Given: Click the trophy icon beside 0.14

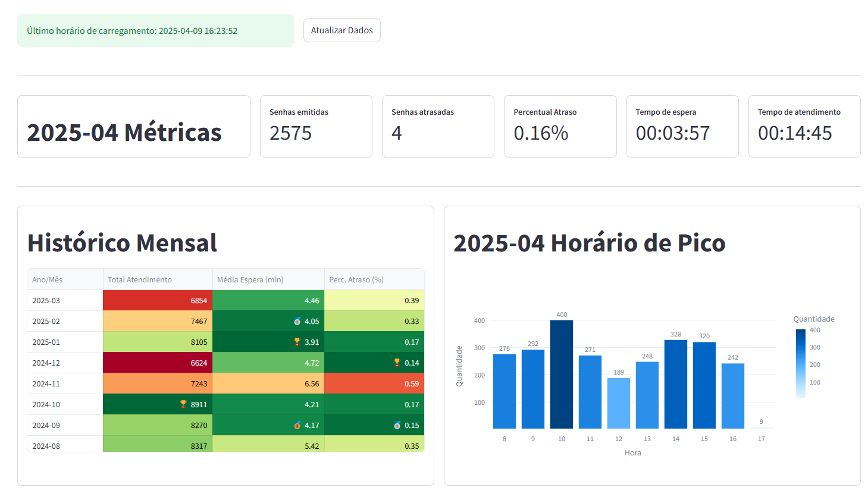Looking at the screenshot, I should point(397,363).
